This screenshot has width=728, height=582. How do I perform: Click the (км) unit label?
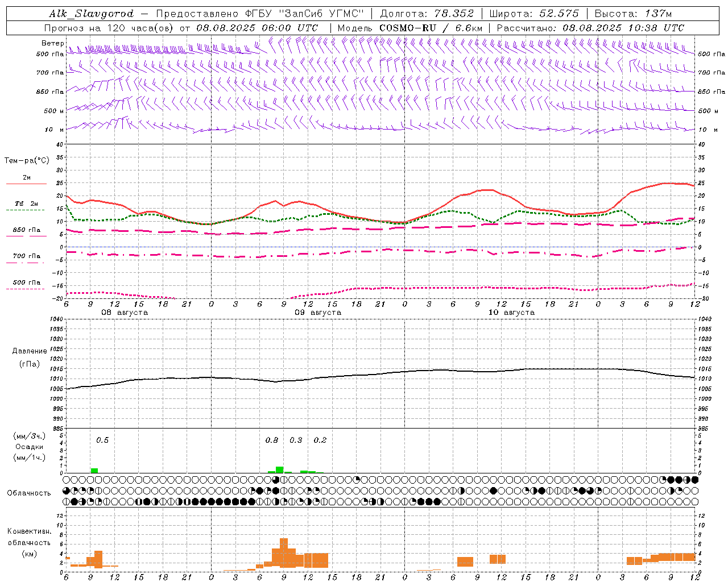tap(29, 554)
